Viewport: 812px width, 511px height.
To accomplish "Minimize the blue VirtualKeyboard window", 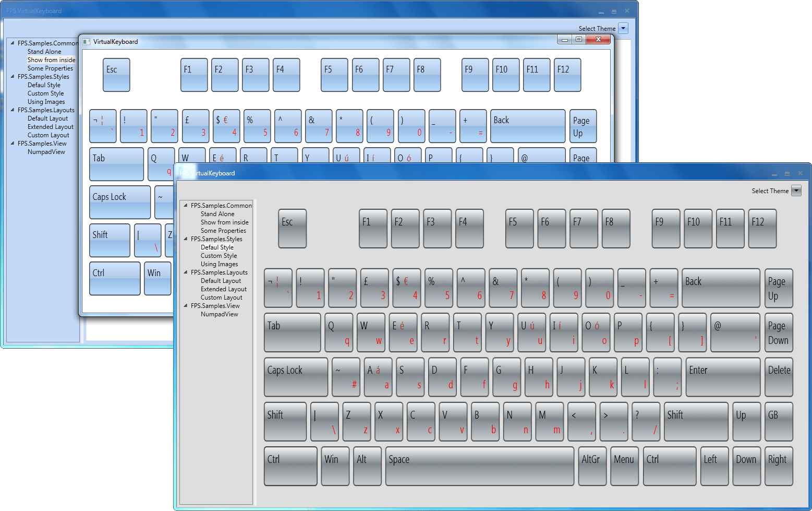I will point(565,39).
